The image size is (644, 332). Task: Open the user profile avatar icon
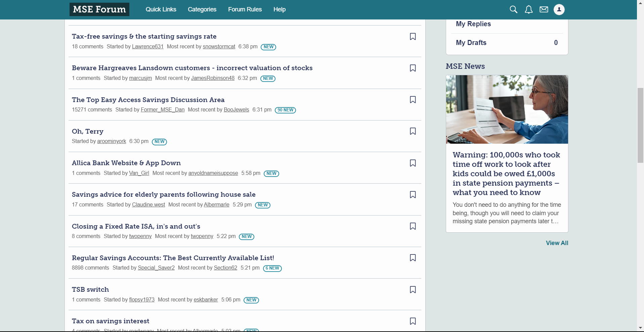click(x=559, y=9)
